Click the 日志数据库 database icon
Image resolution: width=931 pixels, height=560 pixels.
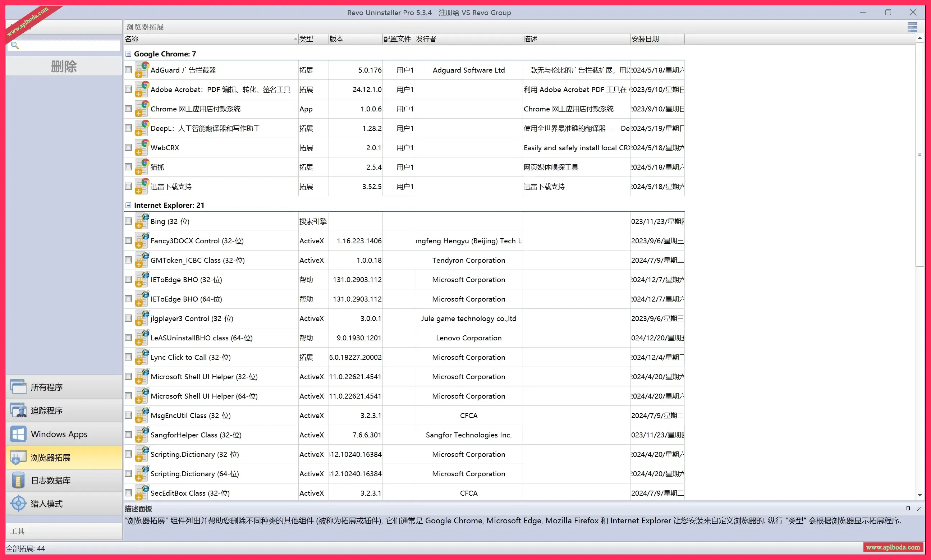(18, 480)
